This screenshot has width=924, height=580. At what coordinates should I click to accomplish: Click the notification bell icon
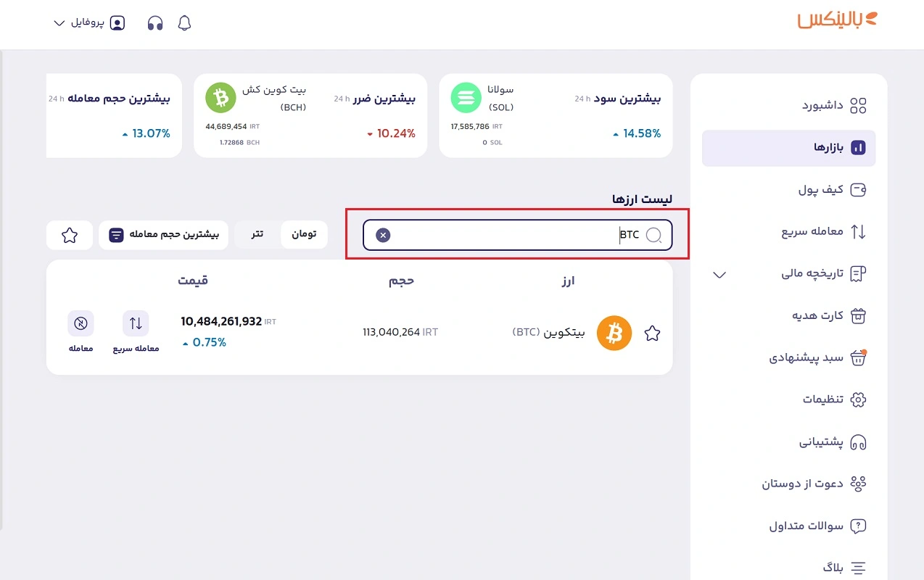tap(184, 23)
